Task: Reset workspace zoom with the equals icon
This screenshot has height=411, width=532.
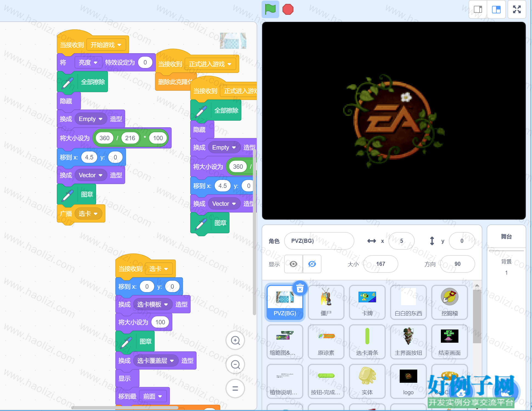Action: point(235,389)
